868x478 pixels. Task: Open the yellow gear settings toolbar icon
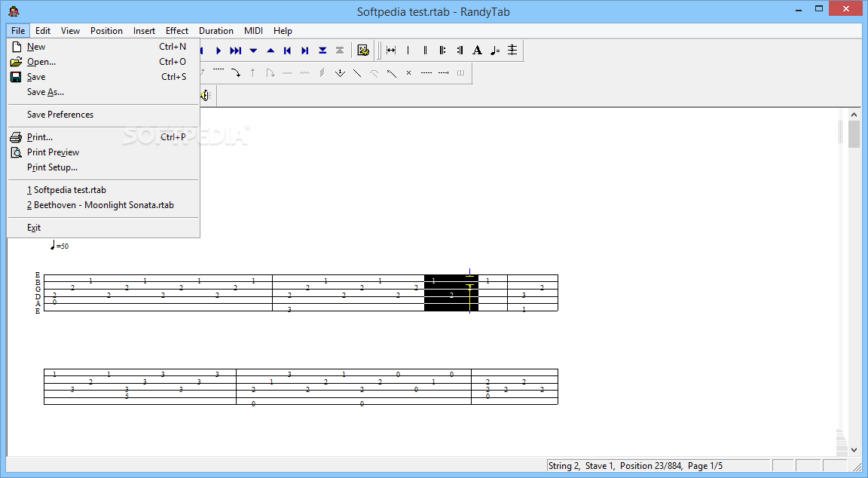click(363, 51)
